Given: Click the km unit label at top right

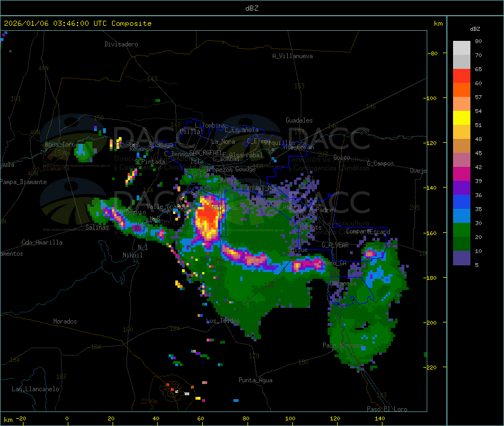Looking at the screenshot, I should coord(438,24).
